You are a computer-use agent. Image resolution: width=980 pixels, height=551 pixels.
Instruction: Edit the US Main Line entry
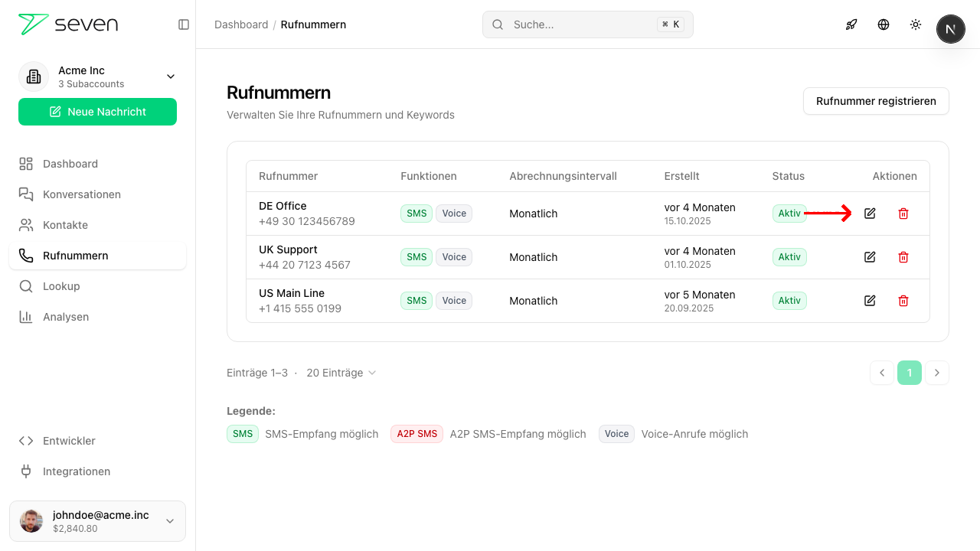tap(870, 301)
